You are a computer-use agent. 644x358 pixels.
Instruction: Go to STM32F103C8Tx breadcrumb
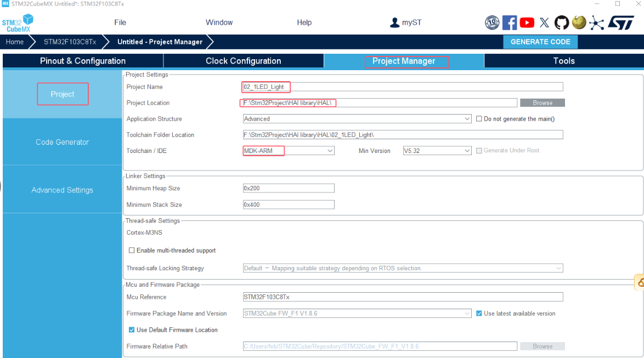click(70, 42)
